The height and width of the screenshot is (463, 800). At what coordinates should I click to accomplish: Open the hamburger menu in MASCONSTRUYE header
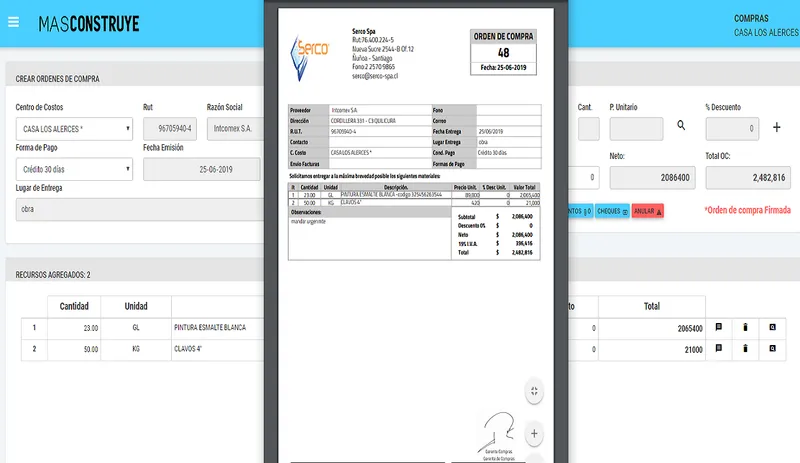(13, 22)
